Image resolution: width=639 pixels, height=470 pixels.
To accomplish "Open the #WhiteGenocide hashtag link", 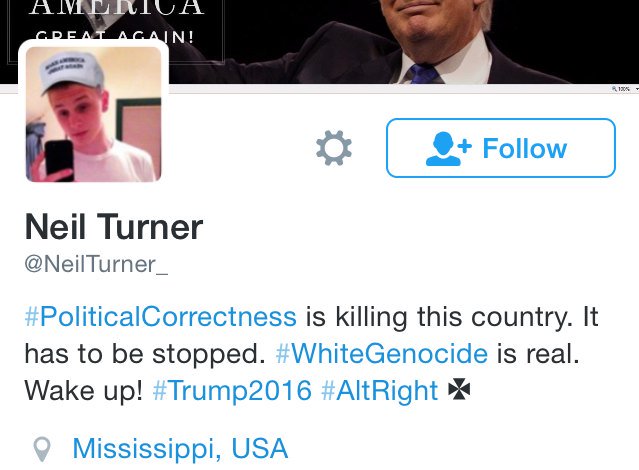I will pos(382,353).
